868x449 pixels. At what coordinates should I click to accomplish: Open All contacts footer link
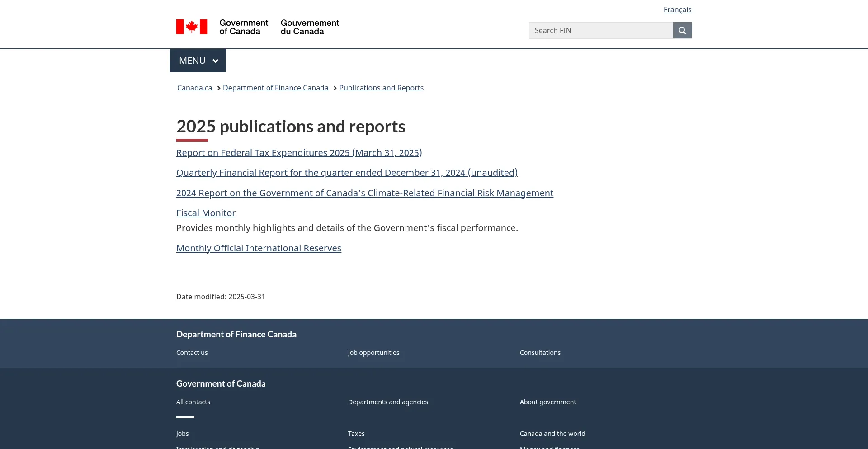pos(193,402)
